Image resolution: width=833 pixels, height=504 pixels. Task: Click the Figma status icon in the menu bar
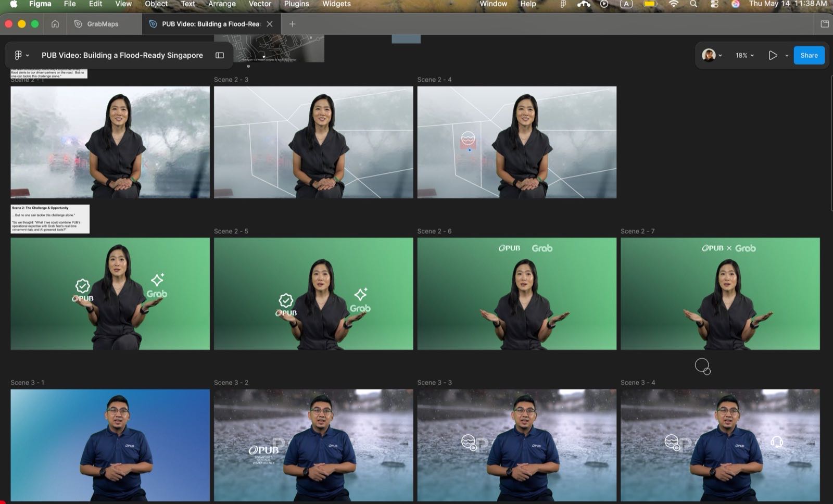tap(563, 4)
